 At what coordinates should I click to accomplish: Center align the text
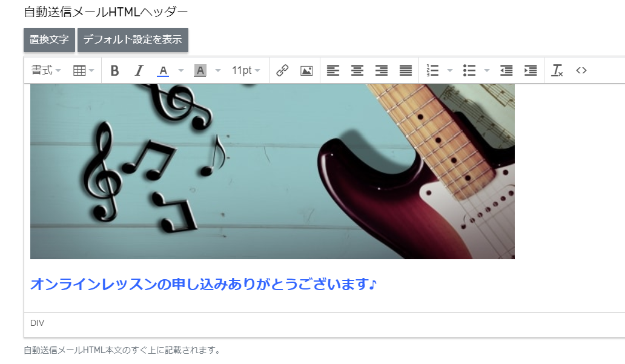(x=357, y=71)
